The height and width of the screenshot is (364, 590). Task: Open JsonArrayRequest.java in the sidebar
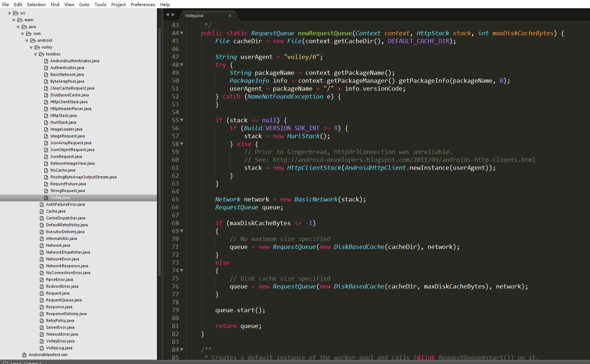(x=71, y=143)
